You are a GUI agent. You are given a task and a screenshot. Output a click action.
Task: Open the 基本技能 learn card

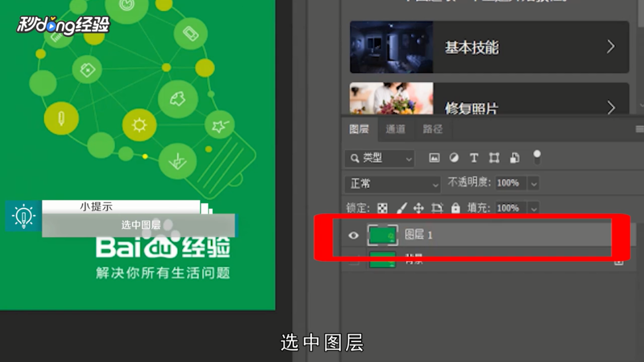pyautogui.click(x=490, y=47)
